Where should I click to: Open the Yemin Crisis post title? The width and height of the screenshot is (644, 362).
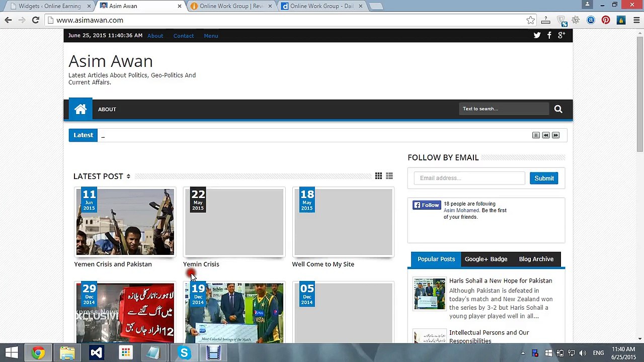(x=201, y=264)
